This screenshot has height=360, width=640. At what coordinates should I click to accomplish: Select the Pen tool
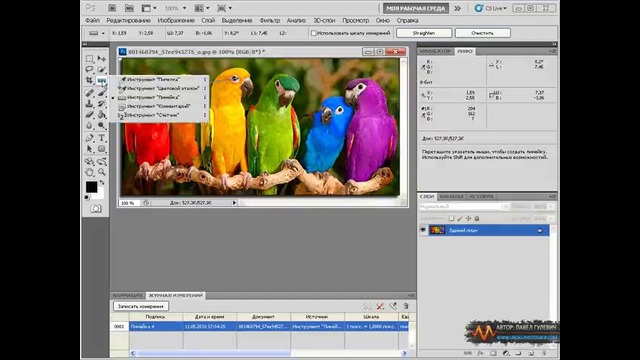coord(89,138)
